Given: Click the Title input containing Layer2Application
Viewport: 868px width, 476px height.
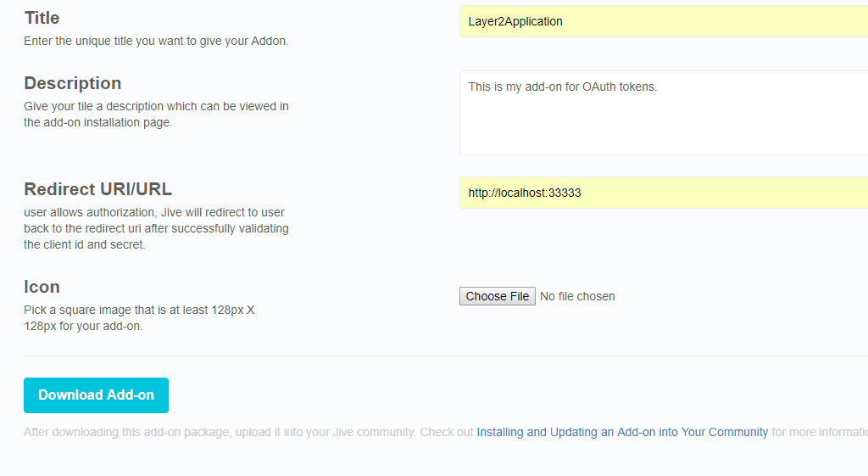Looking at the screenshot, I should coord(663,21).
